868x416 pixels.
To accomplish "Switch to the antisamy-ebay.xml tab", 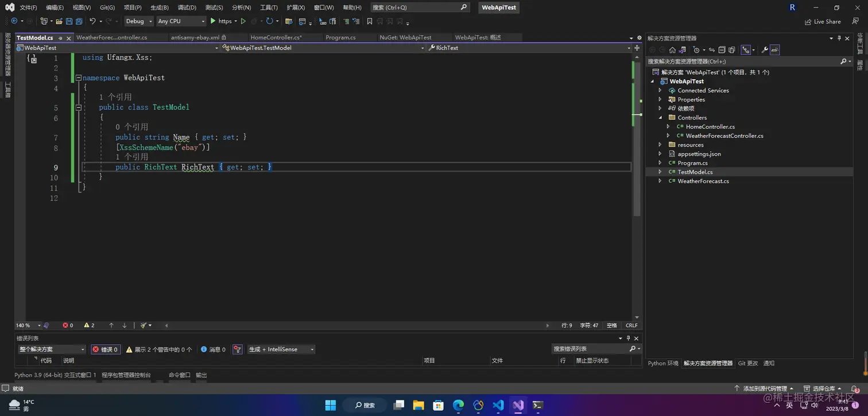I will tap(195, 37).
